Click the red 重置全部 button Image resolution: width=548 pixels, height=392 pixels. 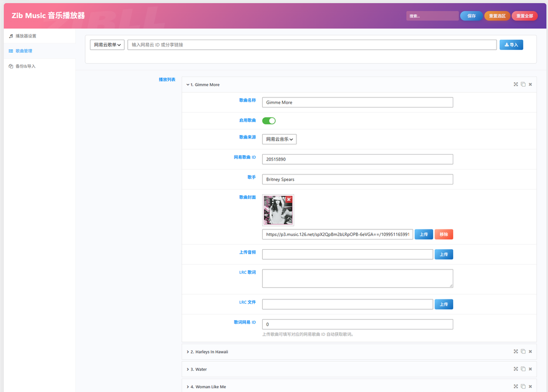coord(524,16)
